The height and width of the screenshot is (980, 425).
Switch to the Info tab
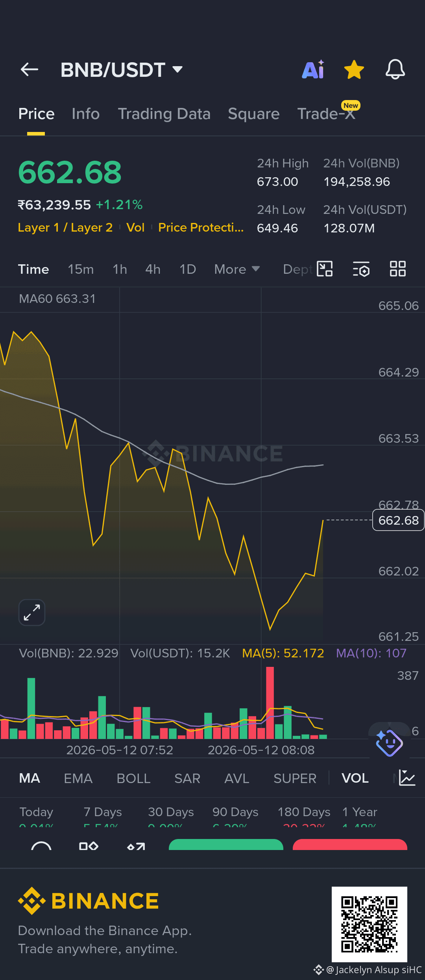point(86,114)
